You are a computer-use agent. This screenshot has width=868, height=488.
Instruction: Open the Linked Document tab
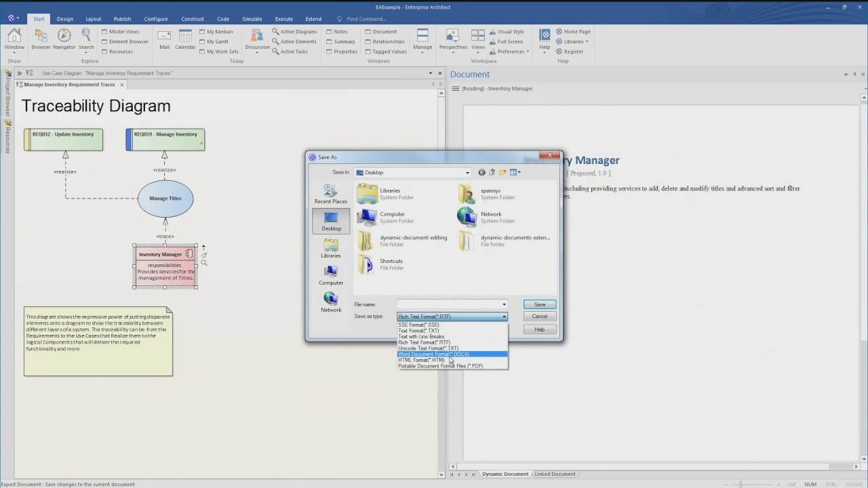[555, 474]
